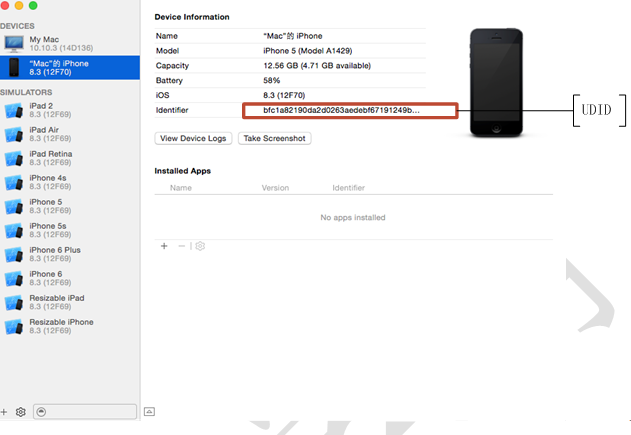Click the device identifier value bfc1a82190da…
The width and height of the screenshot is (631, 435).
pos(341,110)
